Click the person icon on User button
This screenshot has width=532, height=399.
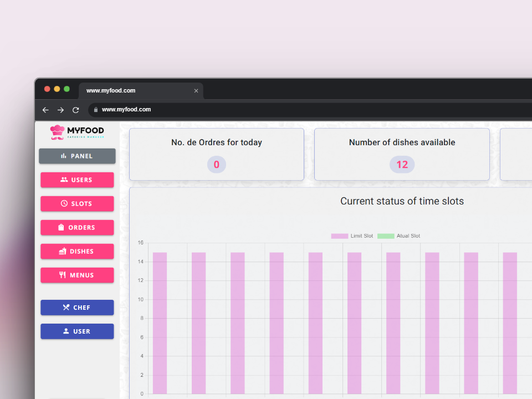coord(66,331)
